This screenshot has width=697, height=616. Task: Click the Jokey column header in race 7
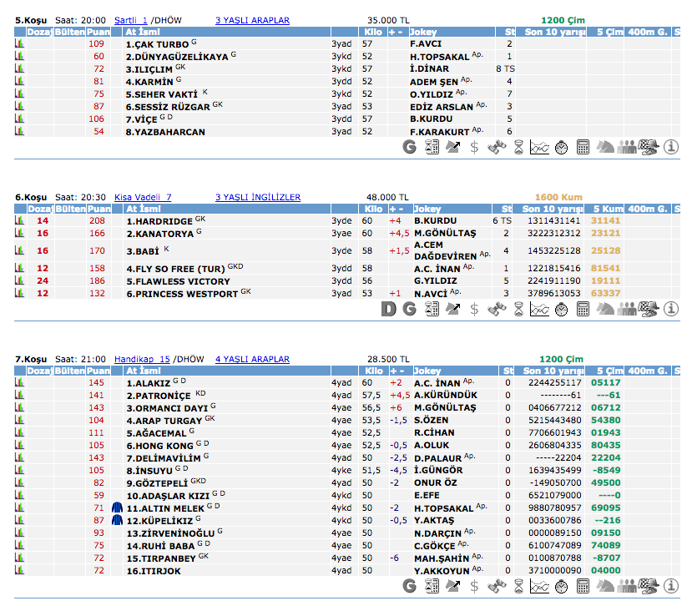pos(427,371)
